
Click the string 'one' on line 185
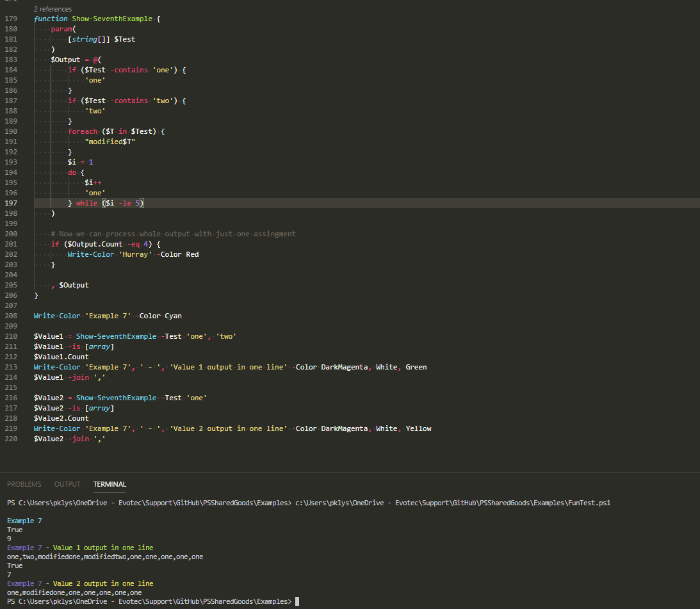[x=95, y=79]
